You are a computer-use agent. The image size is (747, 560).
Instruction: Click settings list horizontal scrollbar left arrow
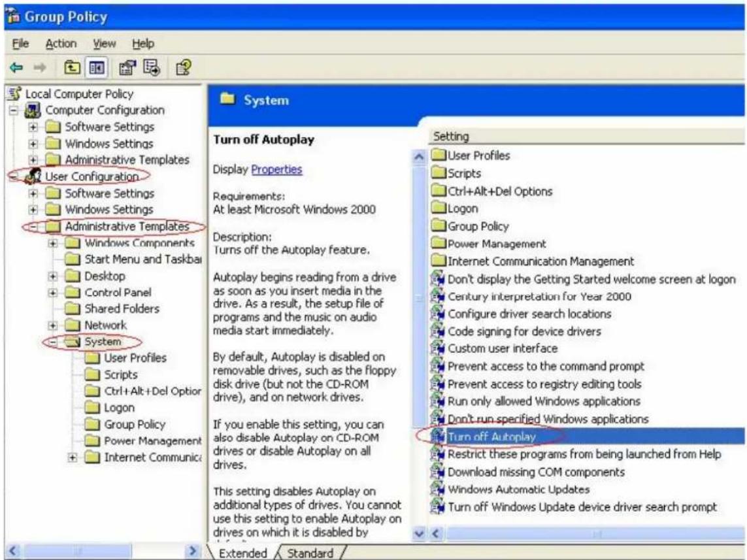tap(435, 534)
